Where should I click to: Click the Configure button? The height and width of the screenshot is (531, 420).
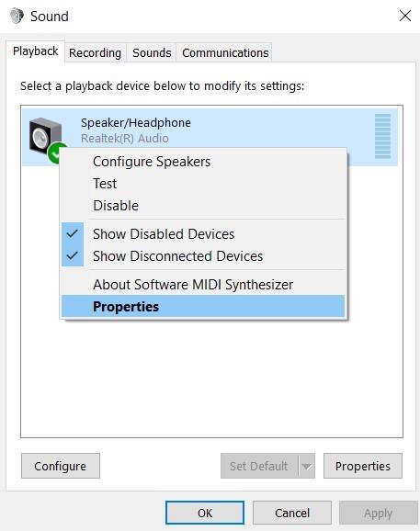pos(61,466)
